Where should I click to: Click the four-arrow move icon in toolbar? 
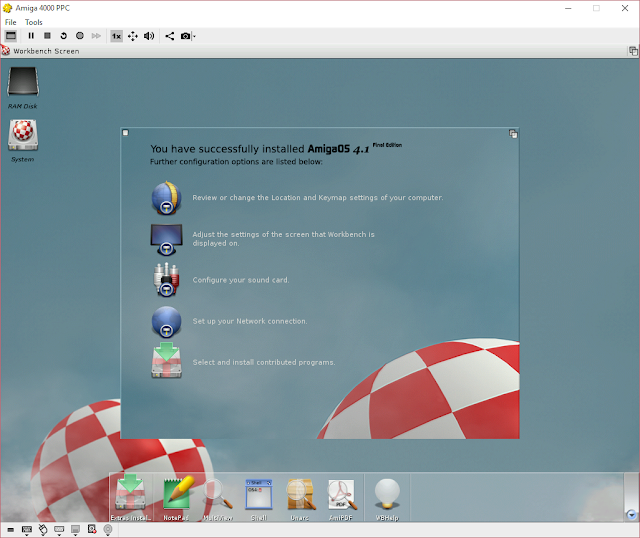(x=133, y=36)
